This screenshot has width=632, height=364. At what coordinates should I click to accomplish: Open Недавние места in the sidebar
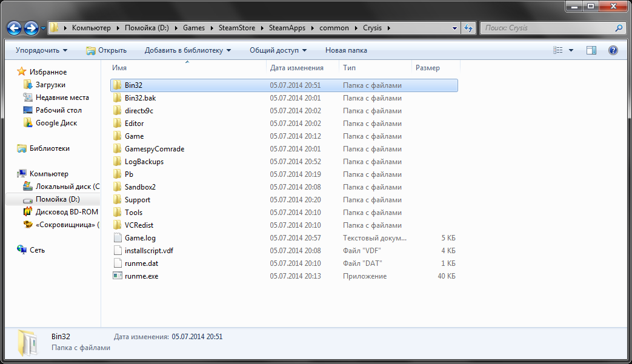pyautogui.click(x=62, y=98)
